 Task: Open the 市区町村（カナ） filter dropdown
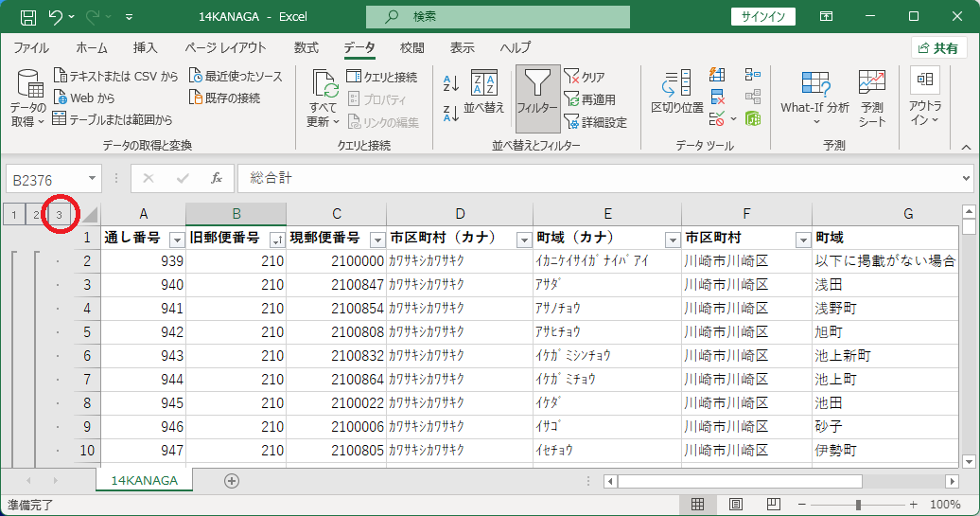[524, 240]
